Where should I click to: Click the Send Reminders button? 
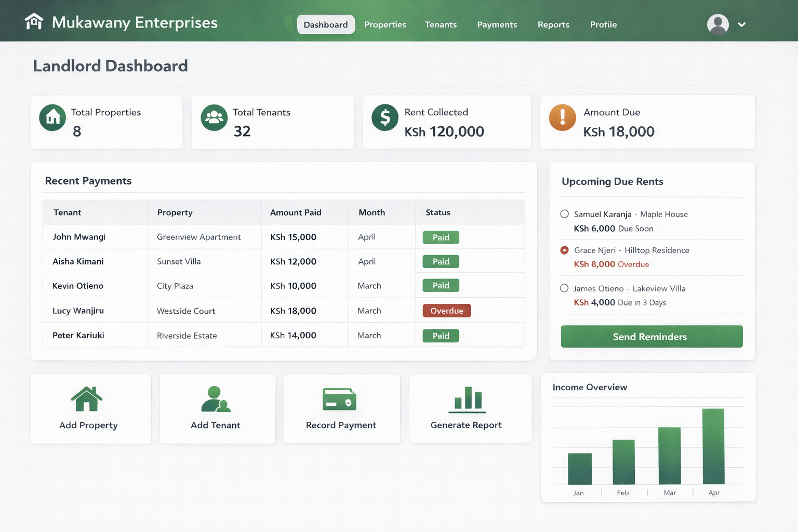click(x=651, y=336)
